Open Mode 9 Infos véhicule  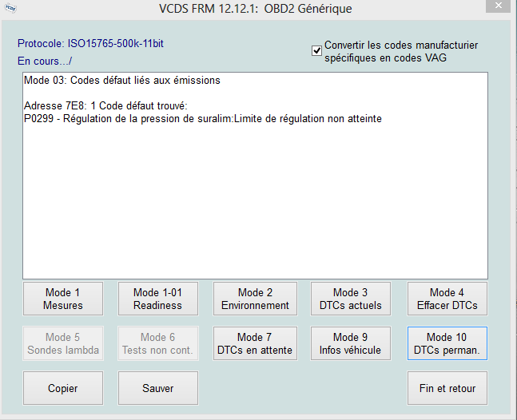(351, 343)
